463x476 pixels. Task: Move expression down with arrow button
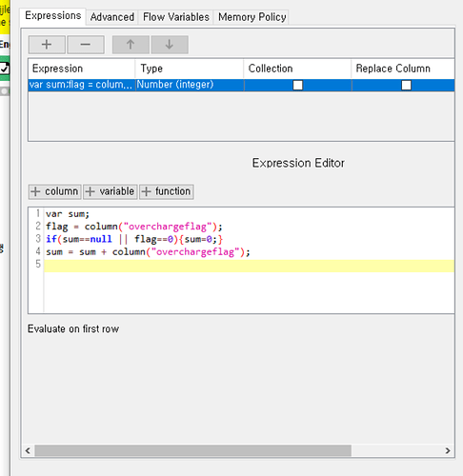pos(170,45)
